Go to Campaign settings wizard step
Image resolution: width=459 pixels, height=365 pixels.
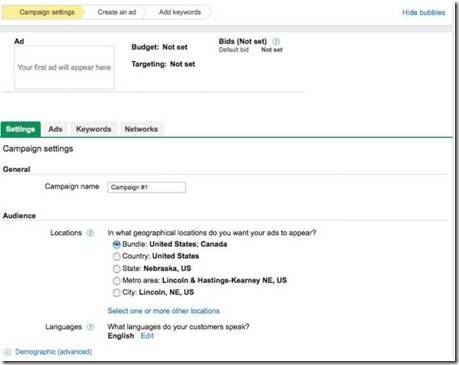pos(43,12)
